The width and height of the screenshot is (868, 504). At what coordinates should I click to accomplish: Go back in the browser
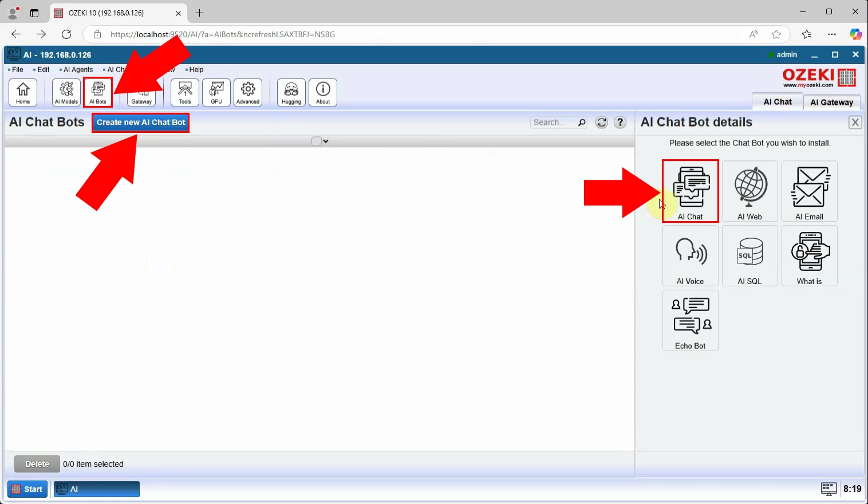click(x=16, y=34)
